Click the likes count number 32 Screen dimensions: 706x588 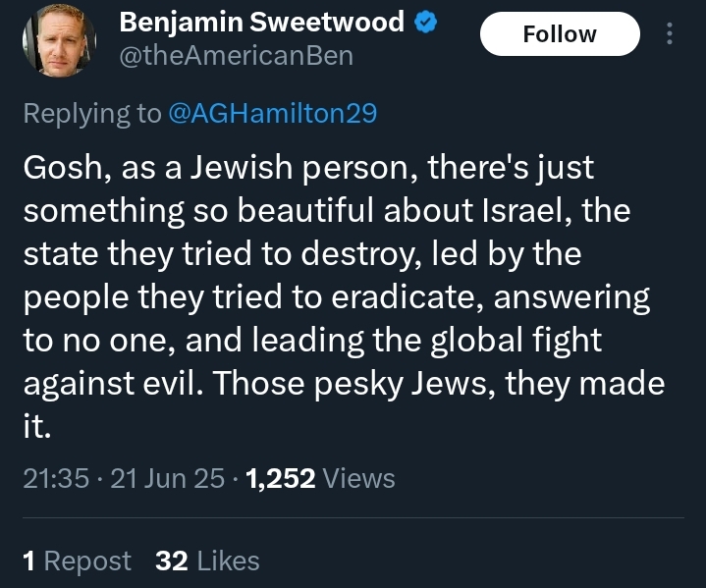coord(172,561)
